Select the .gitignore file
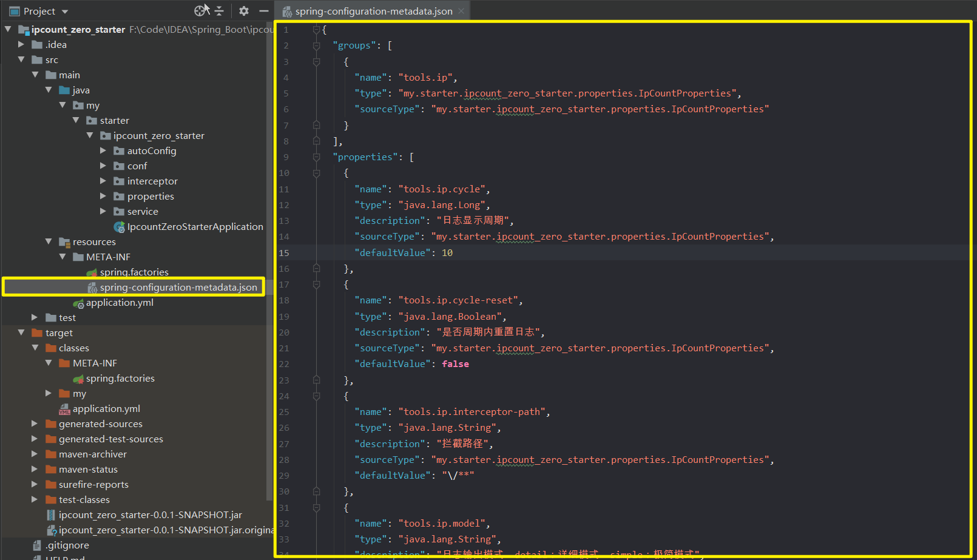 tap(67, 545)
